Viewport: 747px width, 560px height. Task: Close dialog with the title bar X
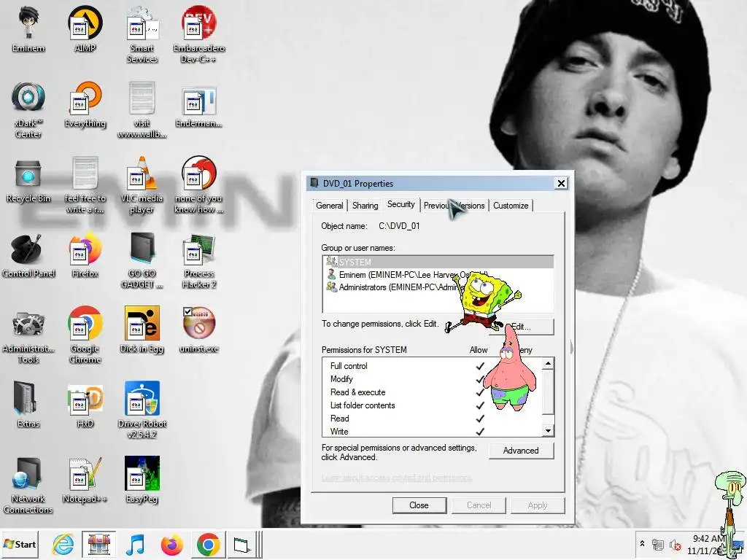(x=561, y=183)
